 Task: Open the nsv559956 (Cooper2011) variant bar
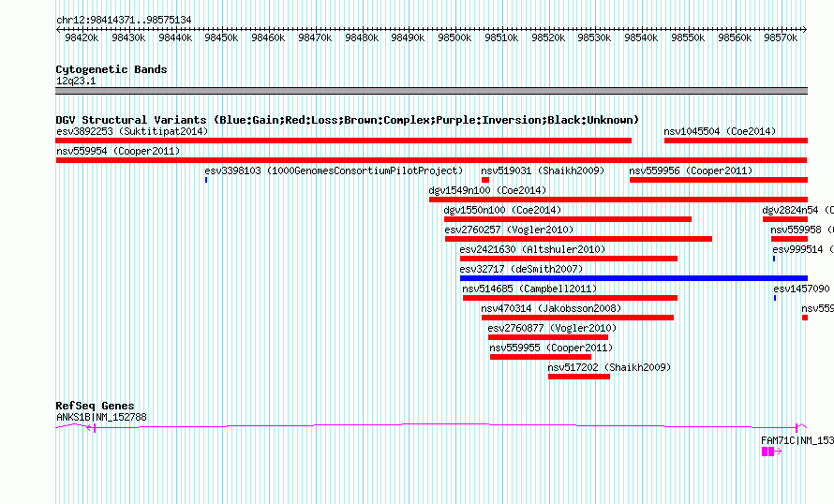[719, 180]
